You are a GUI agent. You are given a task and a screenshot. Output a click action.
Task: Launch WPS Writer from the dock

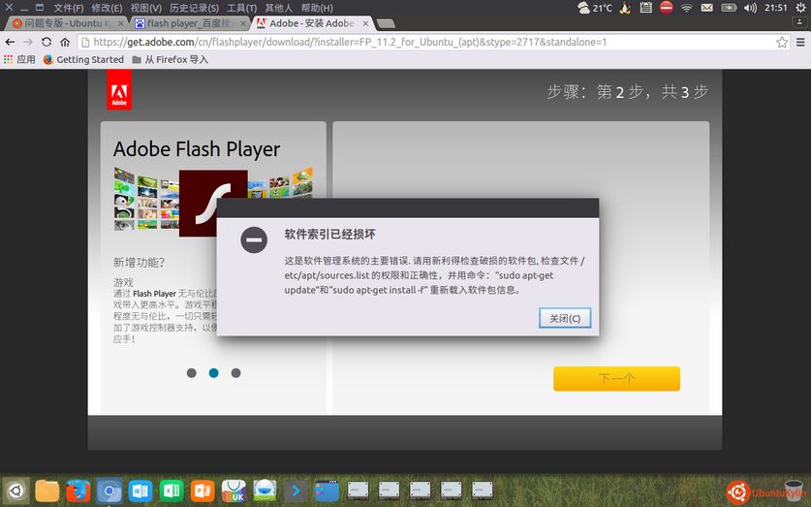pyautogui.click(x=141, y=491)
